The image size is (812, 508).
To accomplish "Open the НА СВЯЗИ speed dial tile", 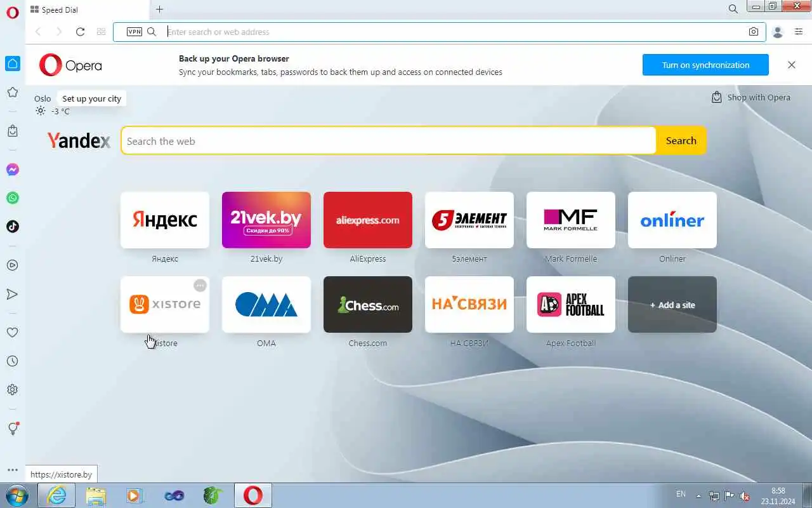I will click(469, 304).
